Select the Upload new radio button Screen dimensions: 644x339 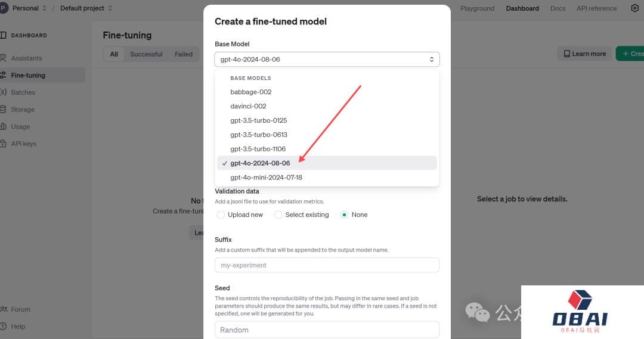point(221,214)
